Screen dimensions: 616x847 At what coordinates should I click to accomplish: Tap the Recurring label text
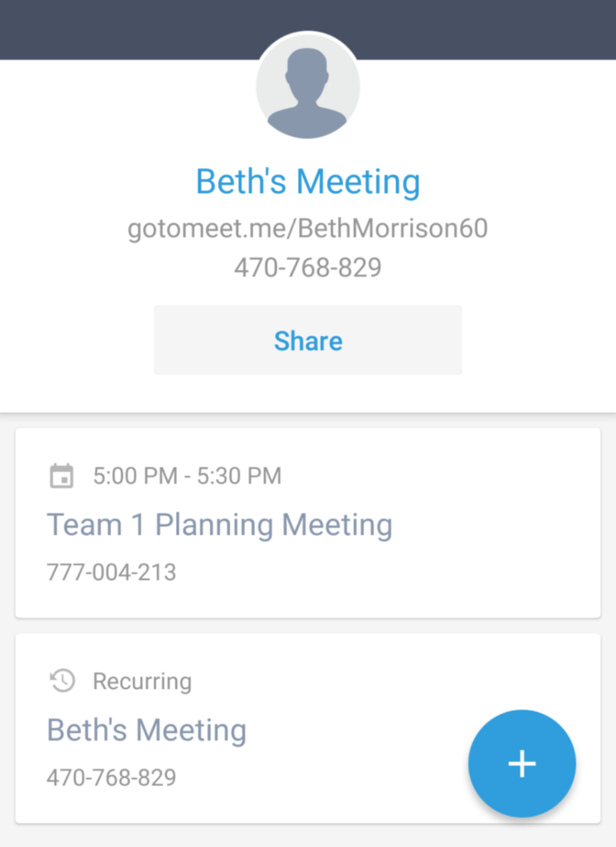(142, 682)
